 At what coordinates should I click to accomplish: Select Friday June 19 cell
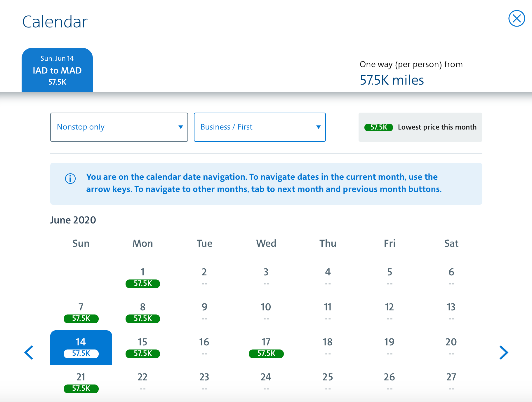coord(390,347)
